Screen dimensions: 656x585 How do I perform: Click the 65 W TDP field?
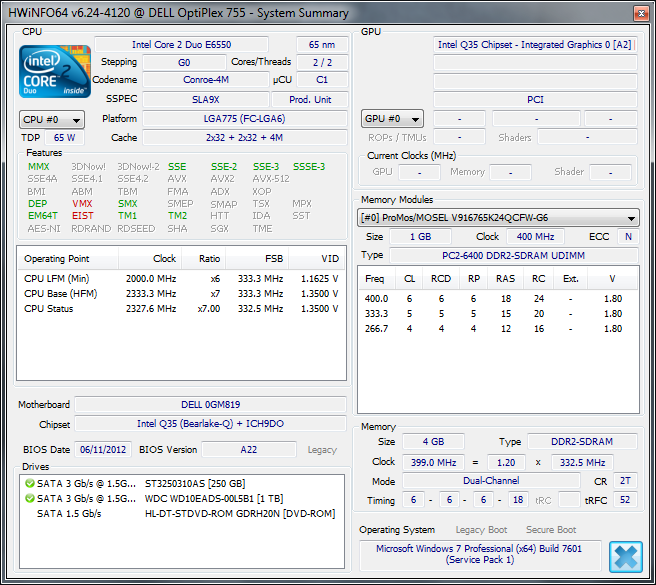point(64,138)
